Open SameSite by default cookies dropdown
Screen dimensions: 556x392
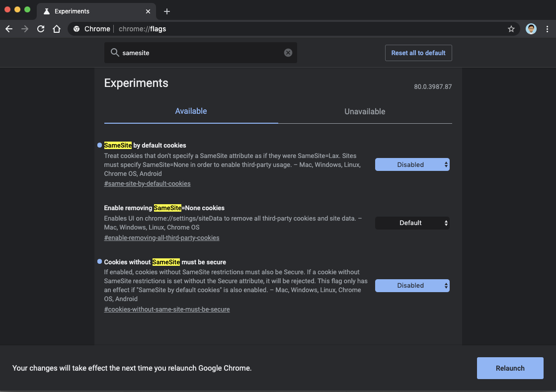click(412, 164)
